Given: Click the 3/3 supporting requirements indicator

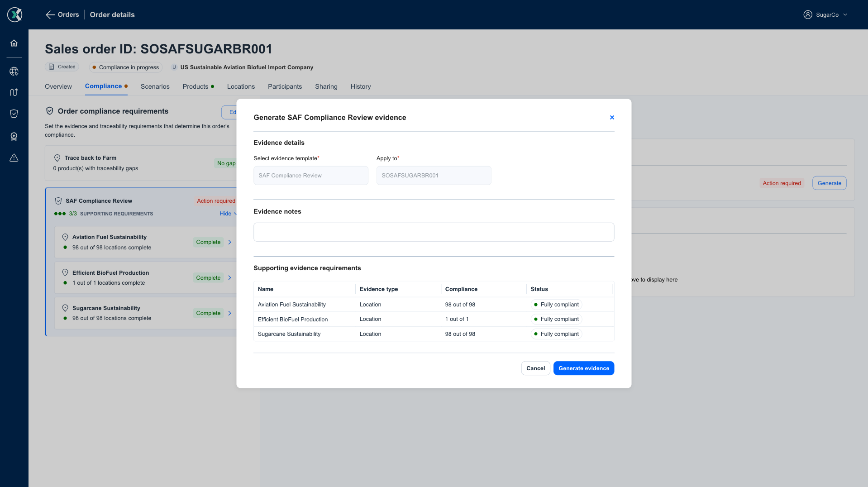Looking at the screenshot, I should 104,214.
